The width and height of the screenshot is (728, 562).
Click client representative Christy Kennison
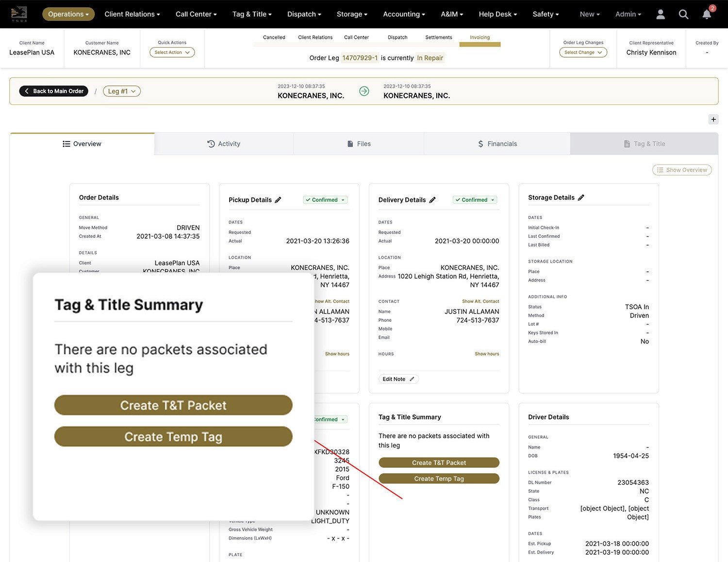tap(651, 52)
